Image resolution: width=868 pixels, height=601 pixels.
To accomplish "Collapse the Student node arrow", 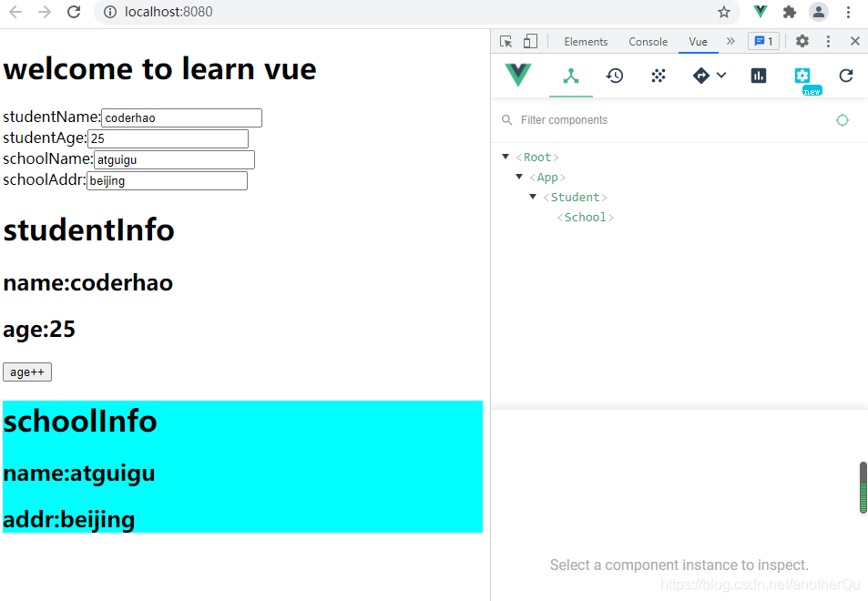I will coord(533,197).
